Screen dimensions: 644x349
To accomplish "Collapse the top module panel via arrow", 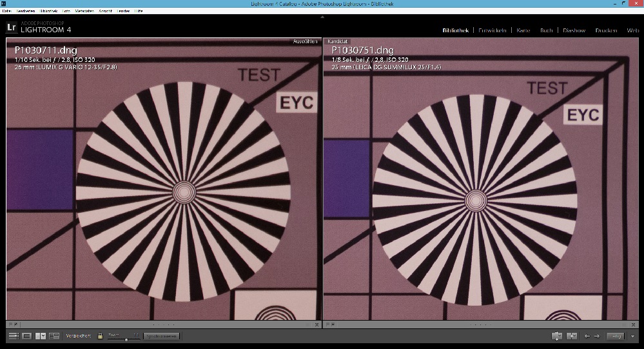I will [322, 17].
